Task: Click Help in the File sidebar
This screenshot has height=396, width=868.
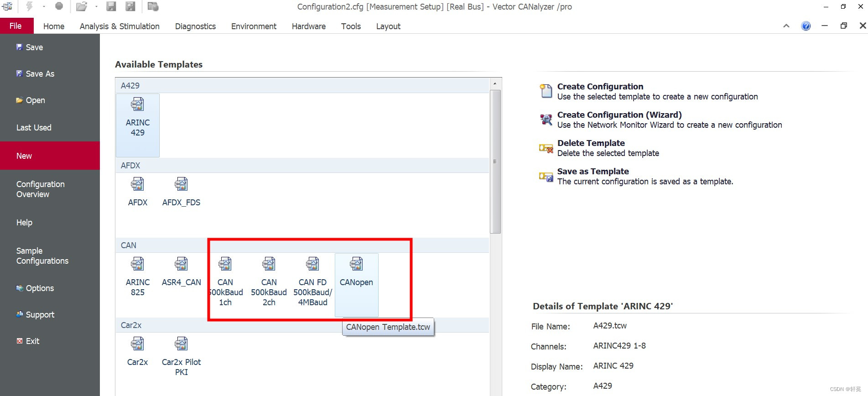Action: pyautogui.click(x=24, y=222)
